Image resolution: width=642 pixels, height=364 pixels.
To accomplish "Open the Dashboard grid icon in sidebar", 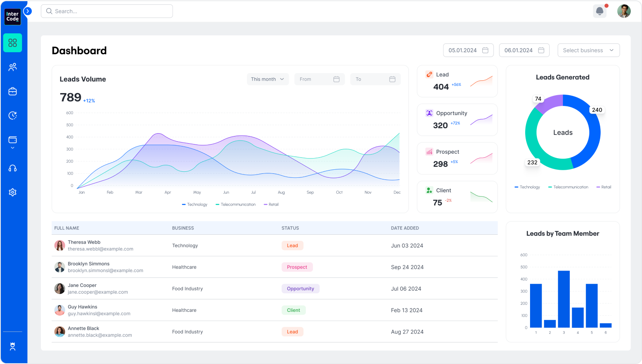I will tap(12, 43).
